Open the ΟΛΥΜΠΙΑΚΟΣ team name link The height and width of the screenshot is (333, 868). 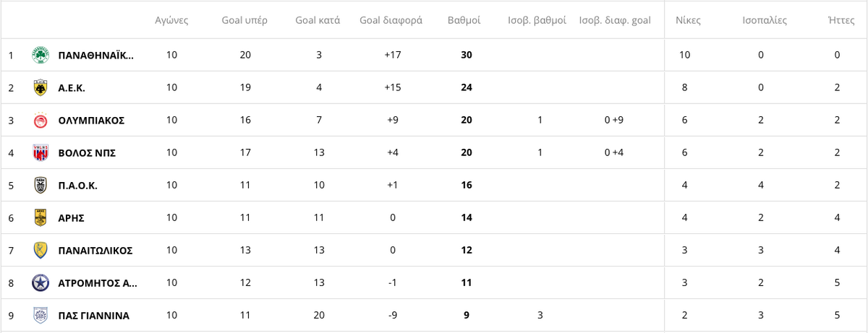pyautogui.click(x=91, y=120)
